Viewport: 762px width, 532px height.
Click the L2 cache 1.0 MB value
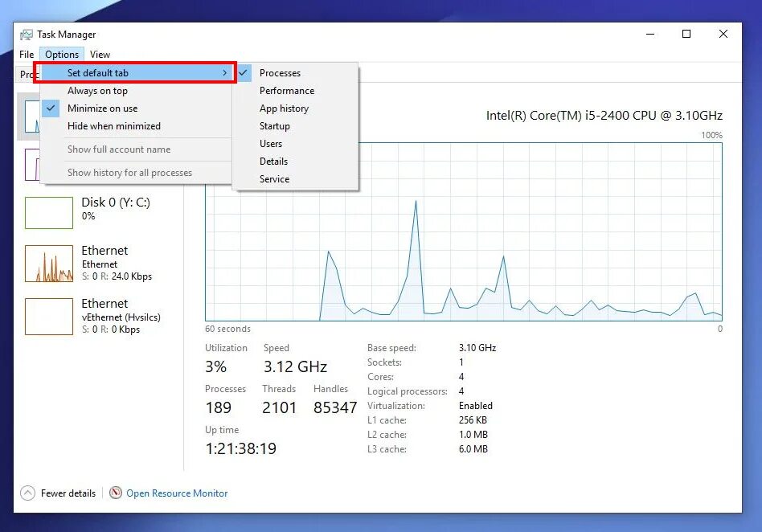pyautogui.click(x=473, y=434)
